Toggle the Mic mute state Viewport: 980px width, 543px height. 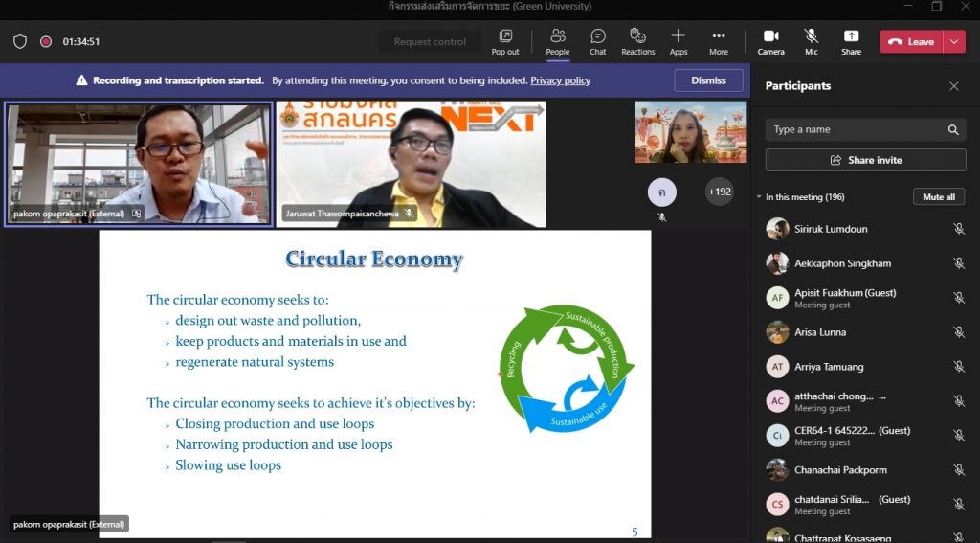pos(812,41)
